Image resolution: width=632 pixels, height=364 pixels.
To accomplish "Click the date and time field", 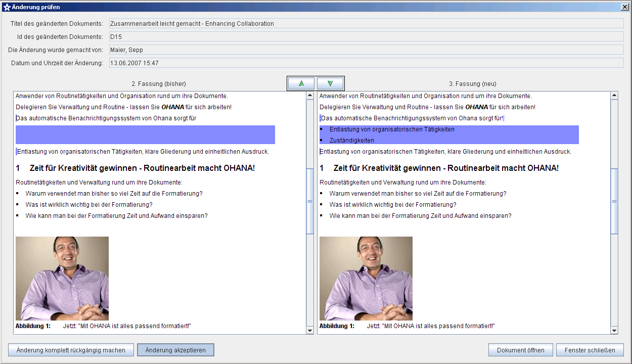I will point(366,63).
